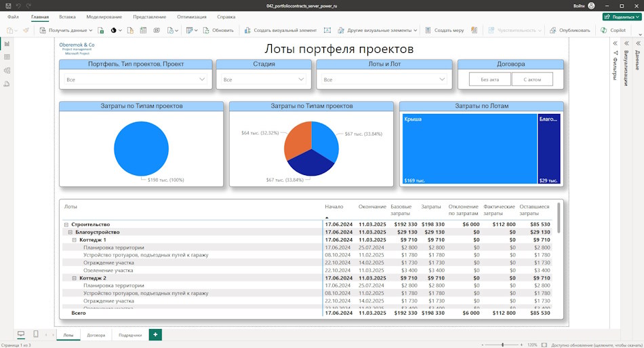Open the Моделирование ribbon tab
644x348 pixels.
(x=104, y=17)
